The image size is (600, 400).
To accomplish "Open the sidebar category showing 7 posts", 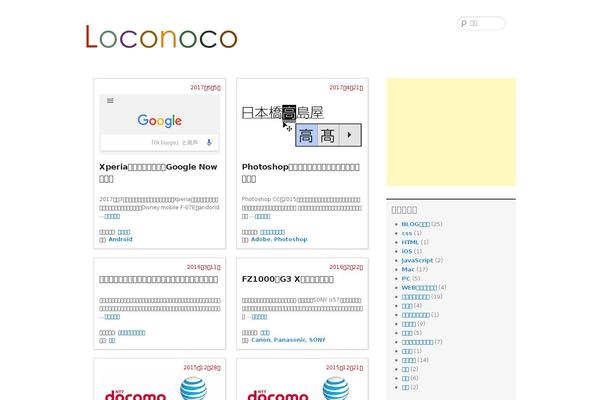I will 417,342.
